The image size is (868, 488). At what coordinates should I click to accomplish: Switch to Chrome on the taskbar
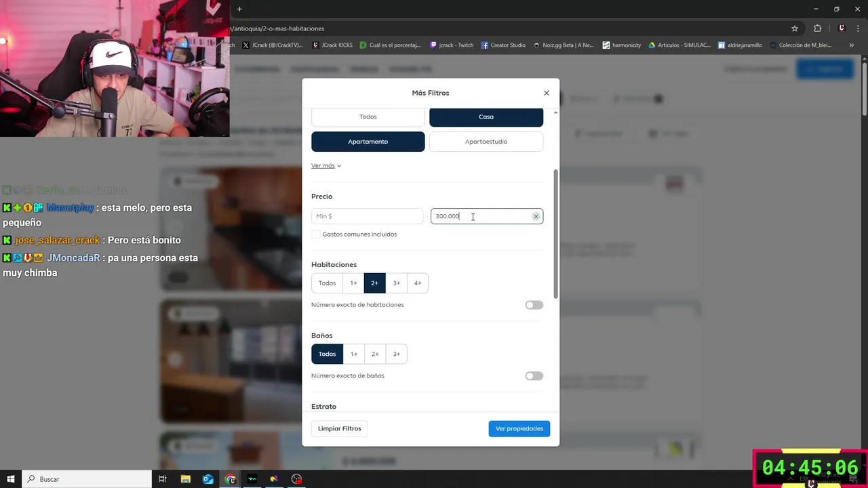tap(231, 479)
